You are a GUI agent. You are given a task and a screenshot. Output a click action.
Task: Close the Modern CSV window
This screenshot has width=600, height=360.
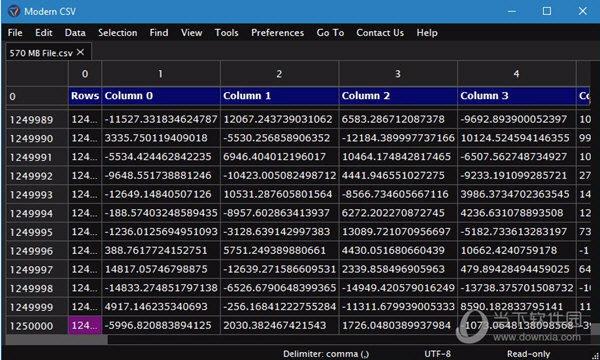click(582, 11)
